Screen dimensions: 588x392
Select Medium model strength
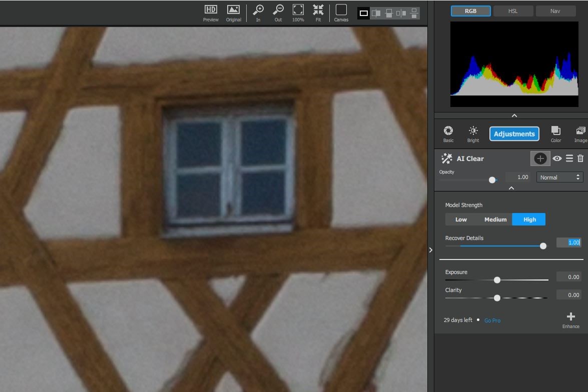point(495,219)
